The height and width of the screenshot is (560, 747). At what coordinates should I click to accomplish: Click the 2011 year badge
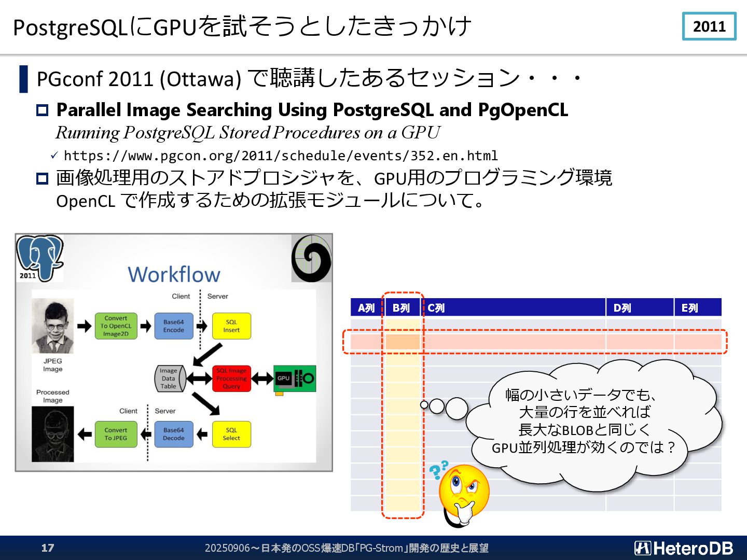(709, 26)
